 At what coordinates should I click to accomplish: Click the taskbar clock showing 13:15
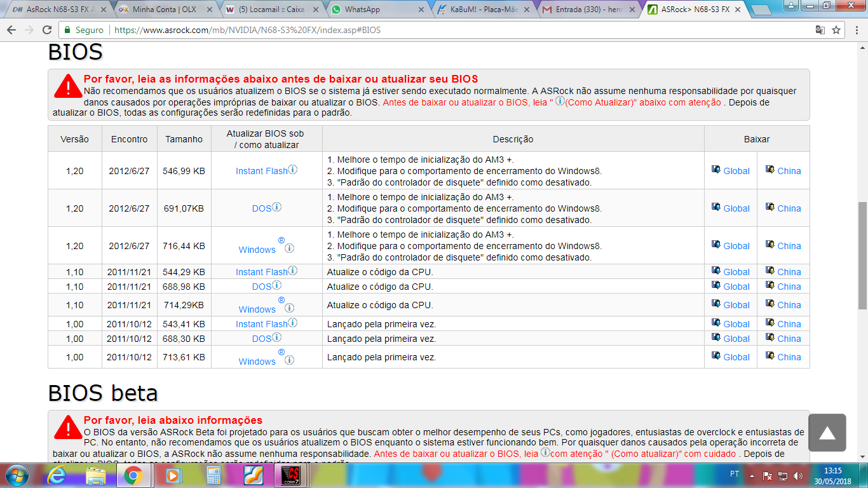click(832, 471)
